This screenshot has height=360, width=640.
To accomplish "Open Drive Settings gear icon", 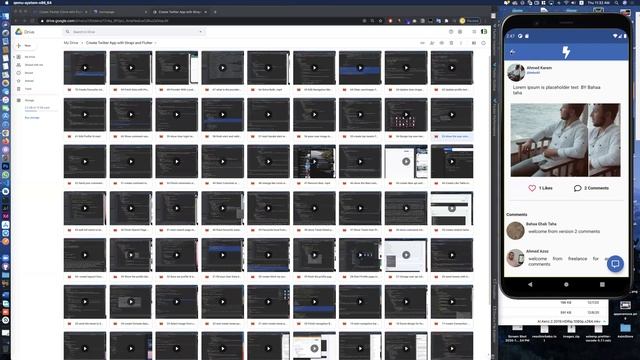I will pyautogui.click(x=460, y=31).
